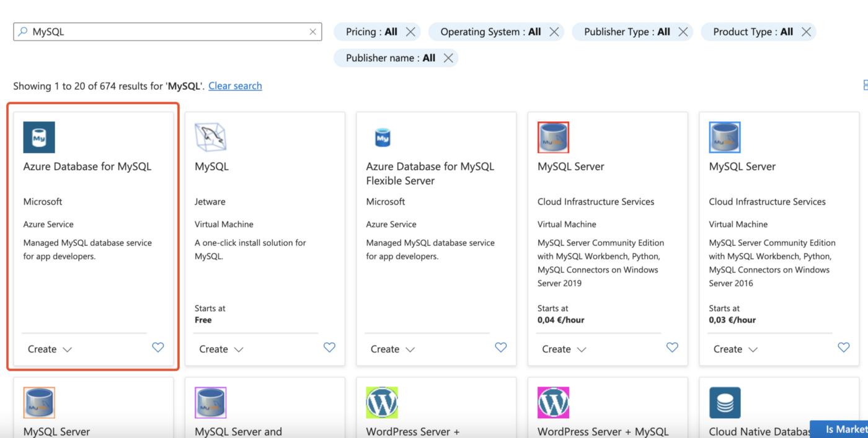Click the Jetware MySQL dolphin icon
This screenshot has width=868, height=438.
point(210,138)
